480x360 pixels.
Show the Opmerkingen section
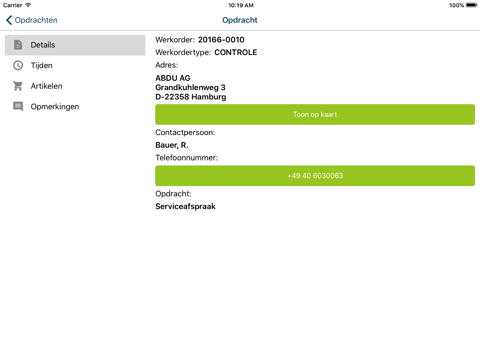(x=75, y=107)
